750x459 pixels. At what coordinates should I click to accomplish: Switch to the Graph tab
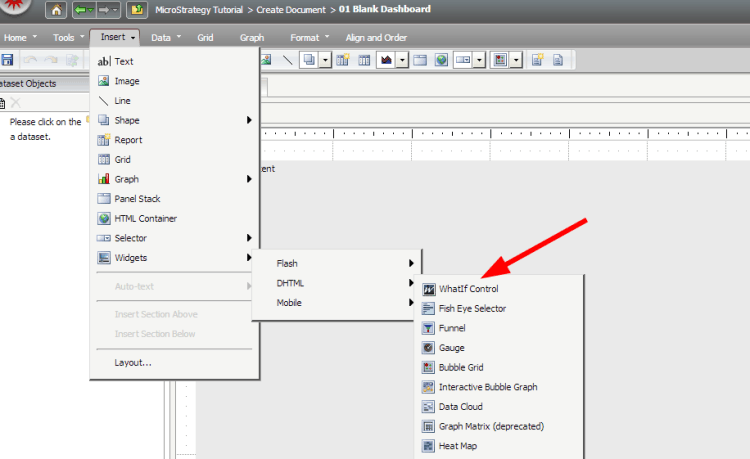coord(252,37)
